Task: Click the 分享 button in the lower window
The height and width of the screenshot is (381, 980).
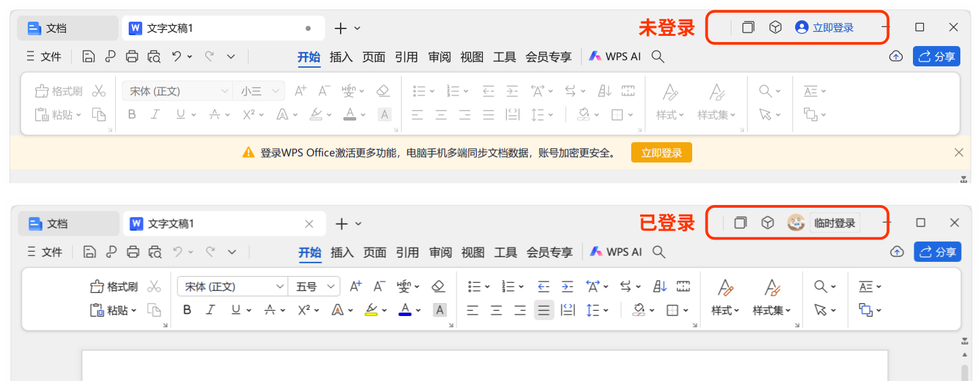Action: pos(937,252)
